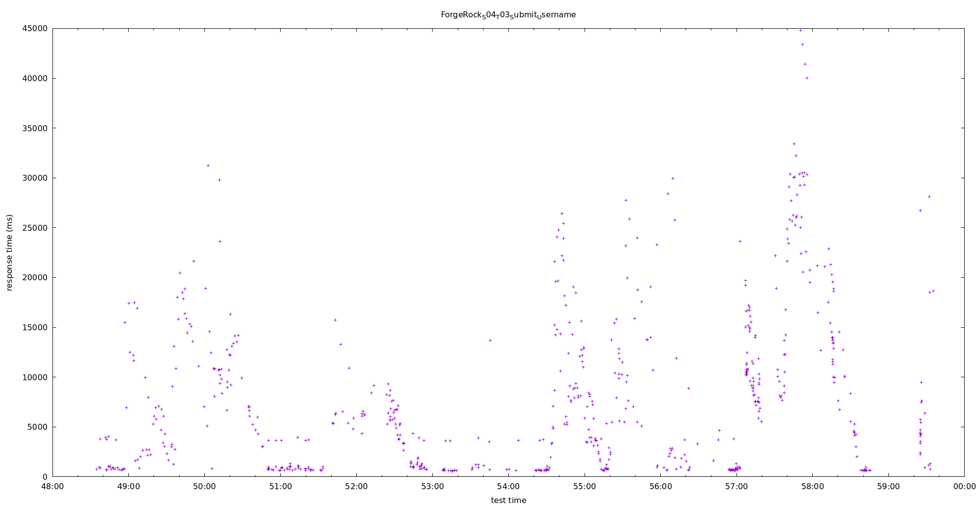This screenshot has width=980, height=507.
Task: Select the 40000 y-axis tick label
Action: (35, 78)
